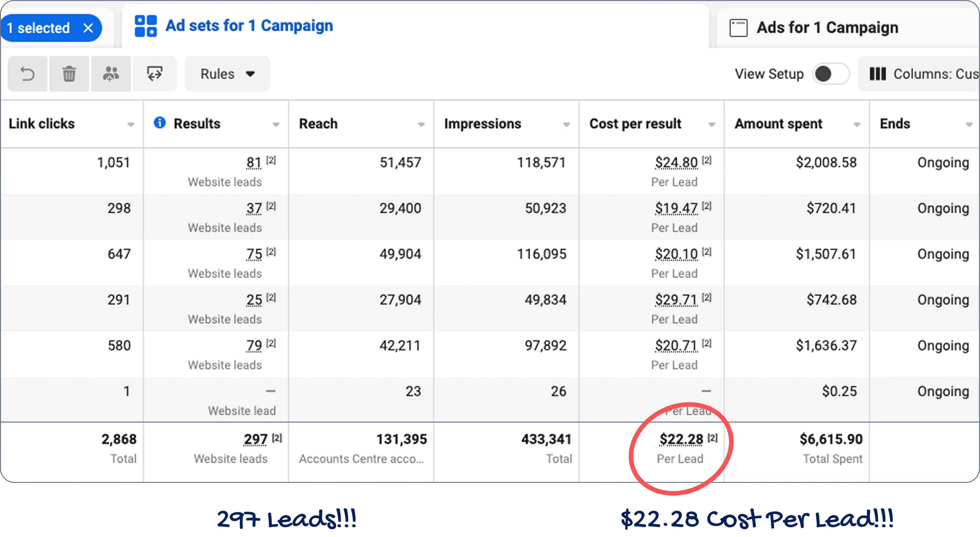Switch to Ads for 1 Campaign tab

(827, 28)
